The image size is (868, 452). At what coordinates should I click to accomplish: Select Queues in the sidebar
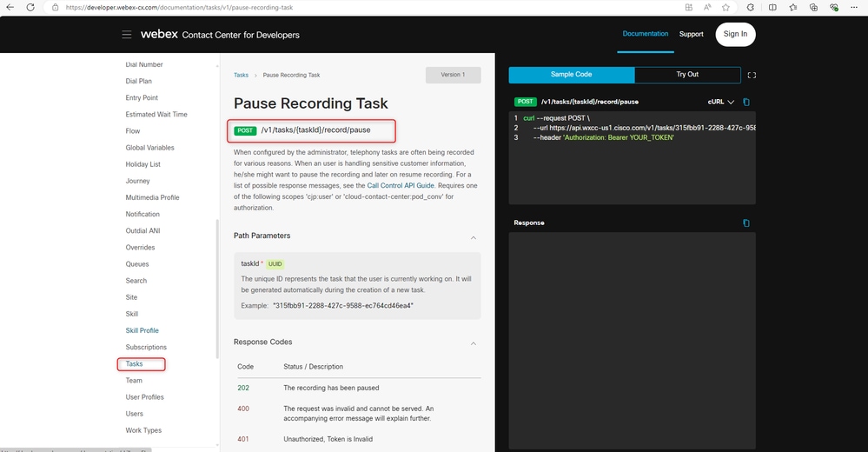tap(137, 263)
